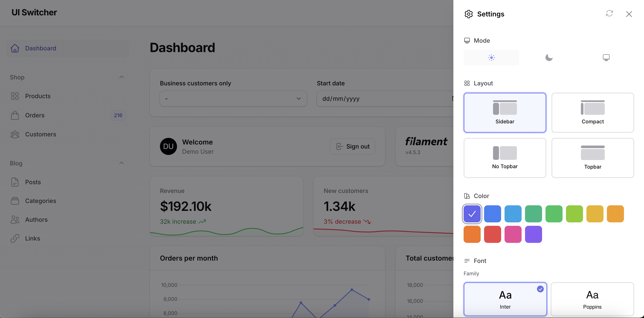Reset settings with the refresh icon
Viewport: 644px width, 318px height.
[609, 13]
